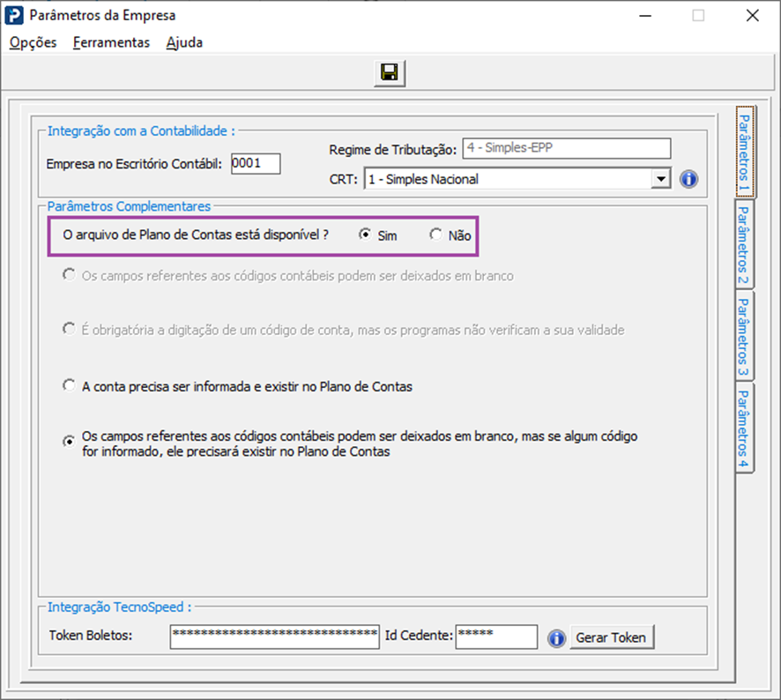
Task: Click the Empresa no Escritório Contábil field
Action: click(x=256, y=163)
